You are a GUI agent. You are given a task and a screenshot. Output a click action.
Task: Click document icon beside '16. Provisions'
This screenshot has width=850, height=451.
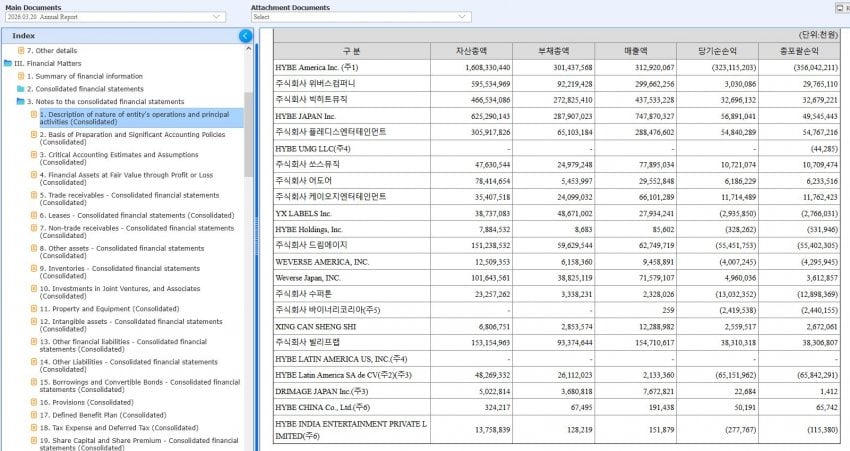[34, 402]
